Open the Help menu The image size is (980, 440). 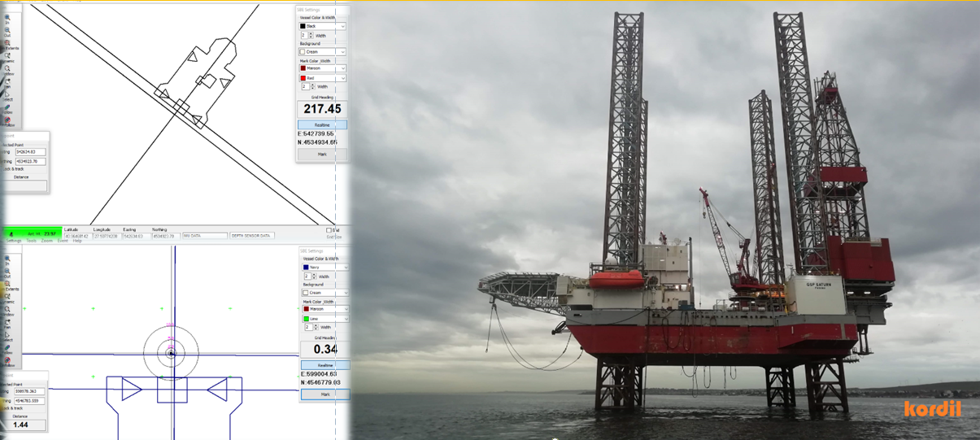(77, 241)
